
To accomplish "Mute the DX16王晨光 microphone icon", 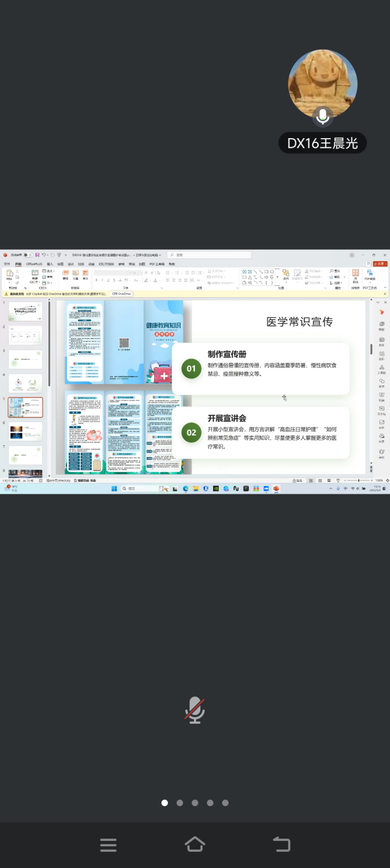I will click(x=323, y=116).
